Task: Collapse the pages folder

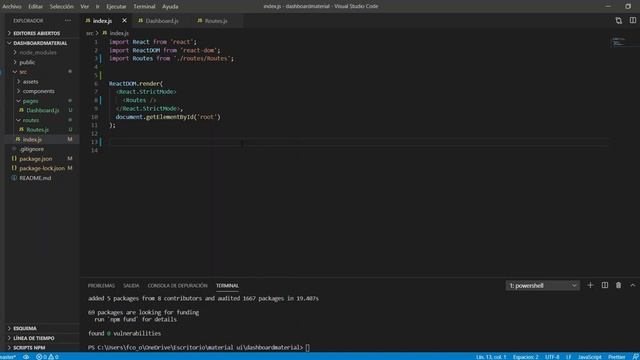Action: point(30,101)
